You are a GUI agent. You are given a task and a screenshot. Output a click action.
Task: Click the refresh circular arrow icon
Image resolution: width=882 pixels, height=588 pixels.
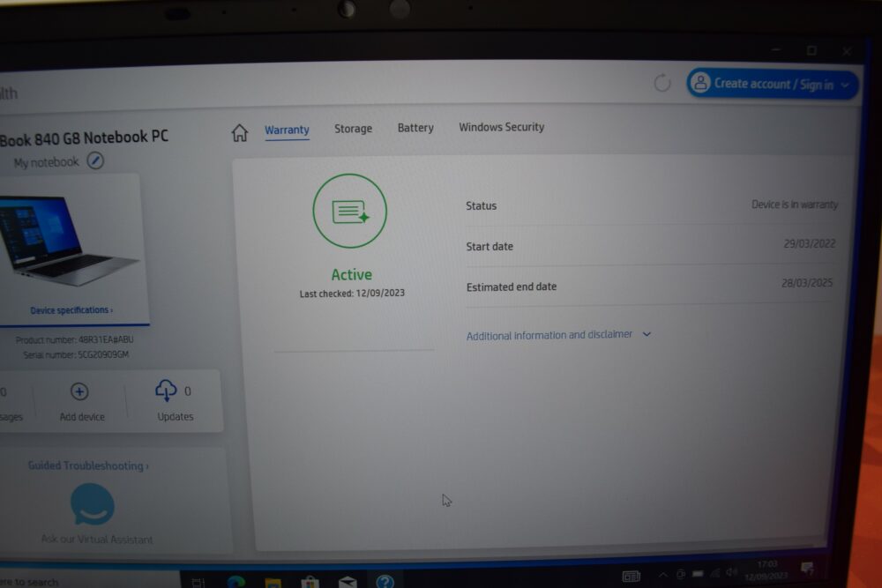662,83
